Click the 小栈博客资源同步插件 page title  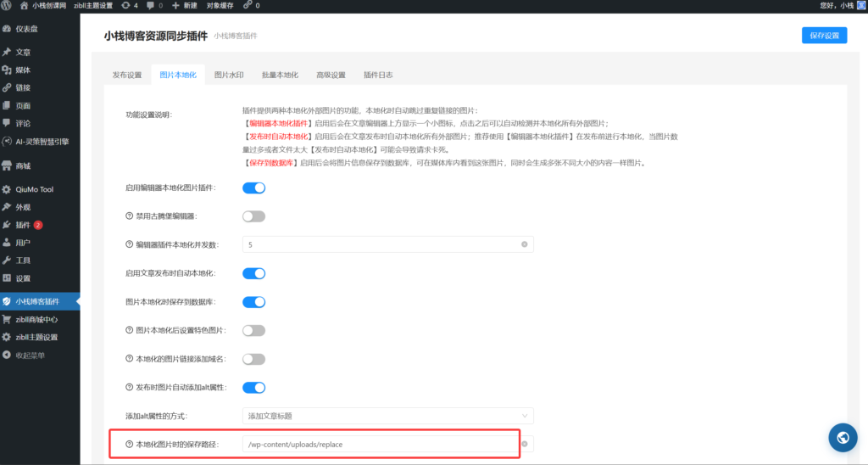156,36
